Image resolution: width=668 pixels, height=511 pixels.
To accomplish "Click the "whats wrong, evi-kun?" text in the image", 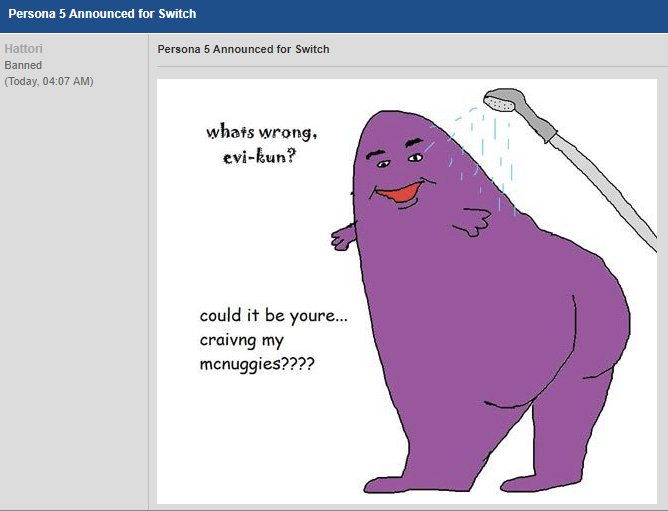I will click(x=261, y=144).
